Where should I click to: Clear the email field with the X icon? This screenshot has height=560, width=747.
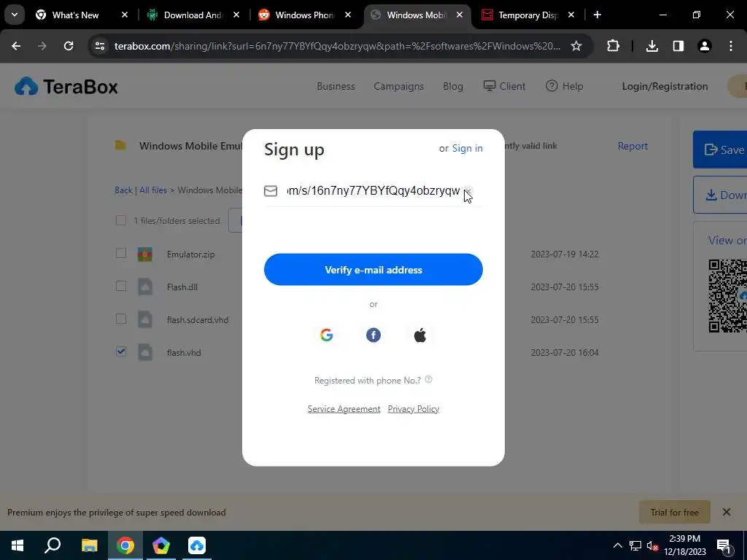(x=468, y=191)
